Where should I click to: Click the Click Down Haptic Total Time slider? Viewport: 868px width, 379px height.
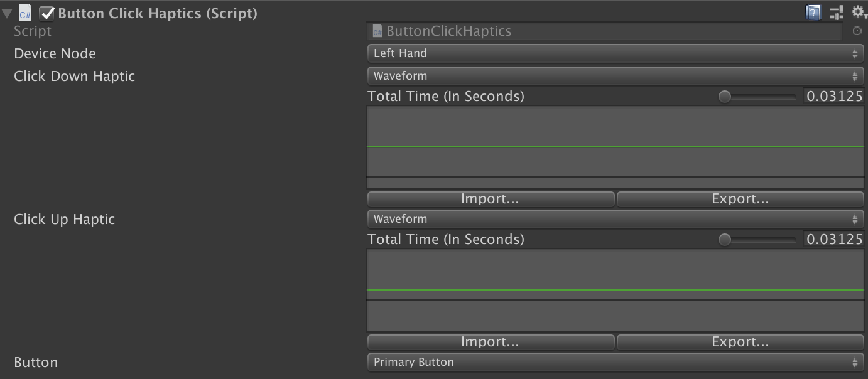tap(759, 97)
